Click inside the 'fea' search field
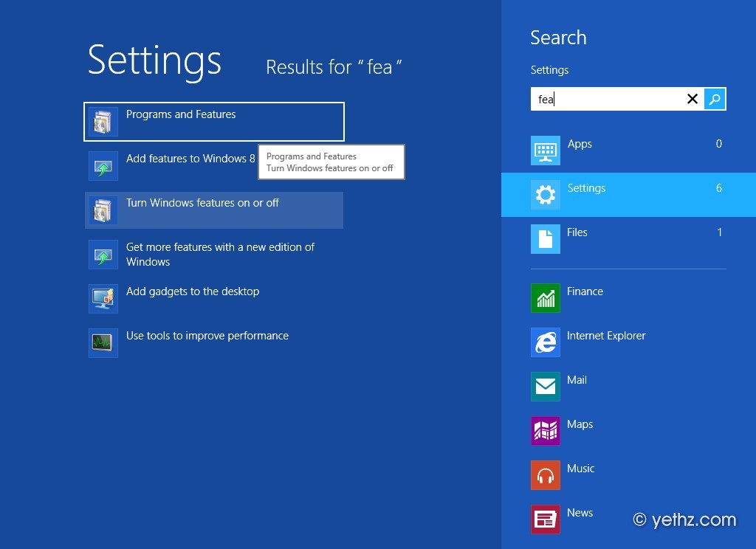756x549 pixels. pos(605,99)
